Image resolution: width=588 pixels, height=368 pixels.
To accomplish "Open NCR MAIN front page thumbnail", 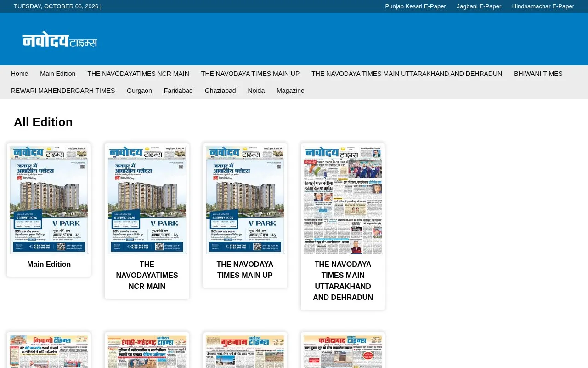I will pyautogui.click(x=147, y=200).
